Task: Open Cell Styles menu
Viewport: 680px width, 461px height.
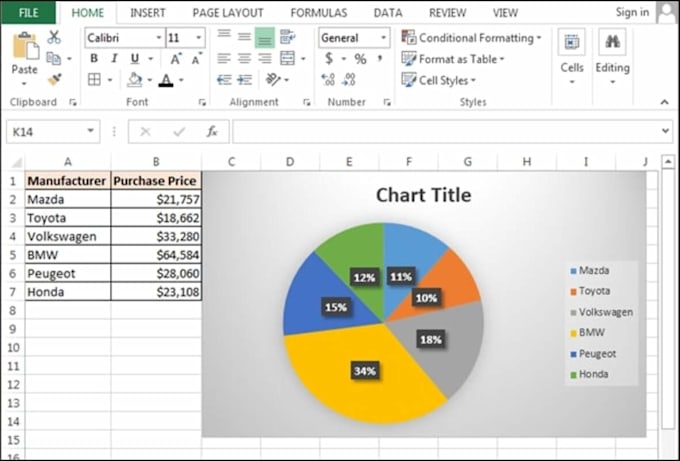Action: tap(438, 80)
